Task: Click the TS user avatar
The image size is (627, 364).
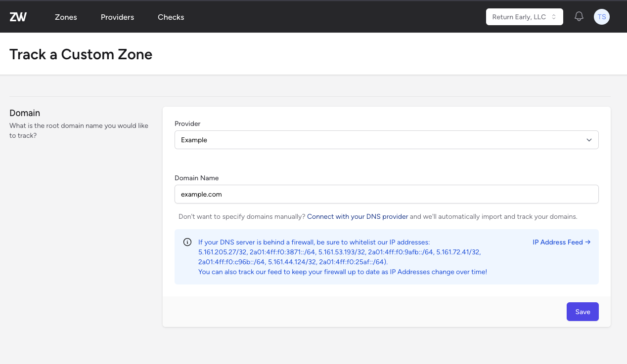Action: point(602,16)
